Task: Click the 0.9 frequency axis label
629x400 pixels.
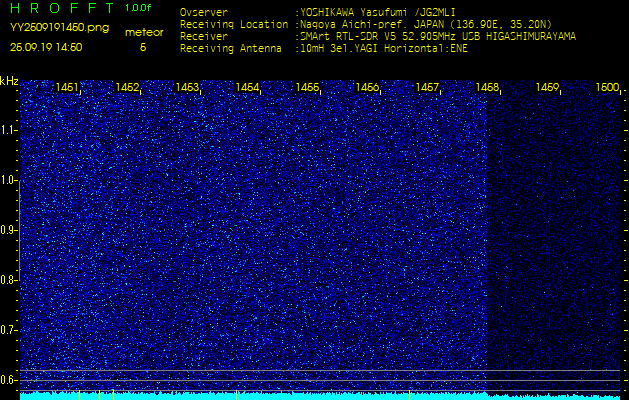Action: (9, 229)
